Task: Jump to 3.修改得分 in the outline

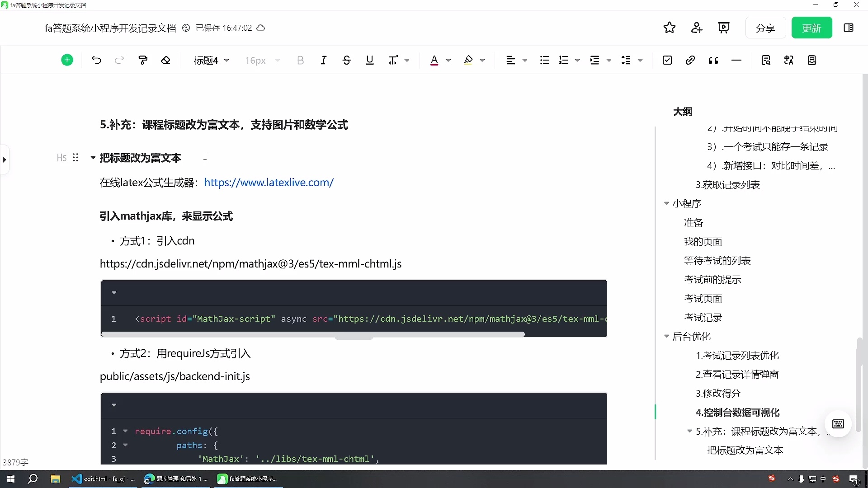Action: (718, 394)
